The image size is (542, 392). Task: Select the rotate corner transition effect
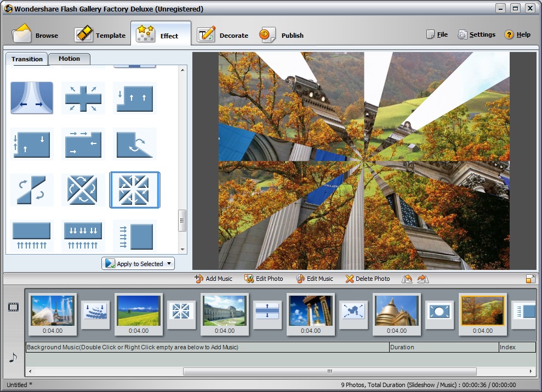(134, 144)
